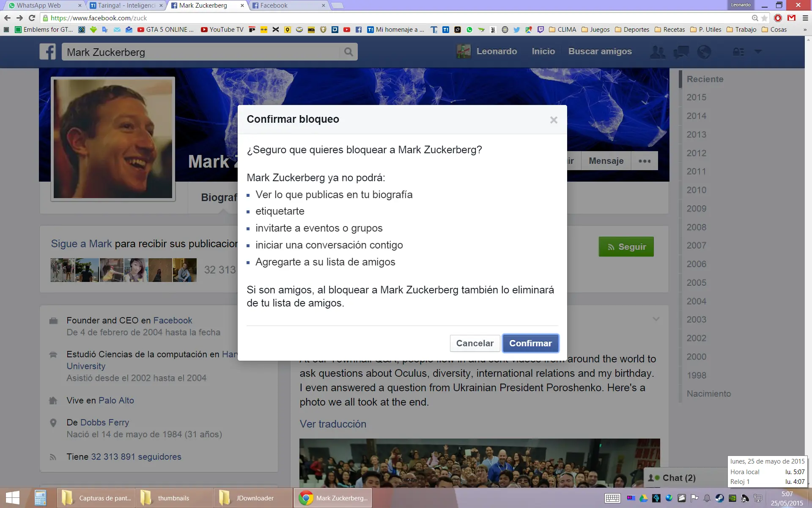
Task: Close the Confirmar bloqueo dialog
Action: (x=553, y=120)
